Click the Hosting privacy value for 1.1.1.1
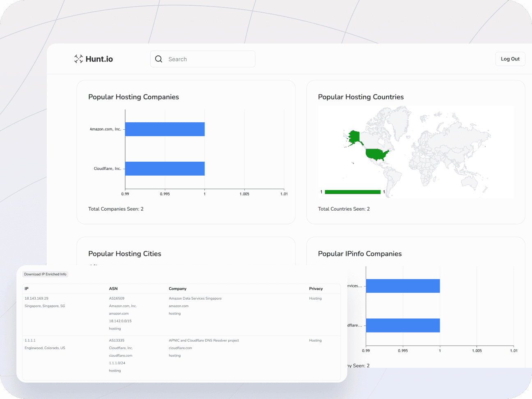This screenshot has height=399, width=532. tap(315, 340)
